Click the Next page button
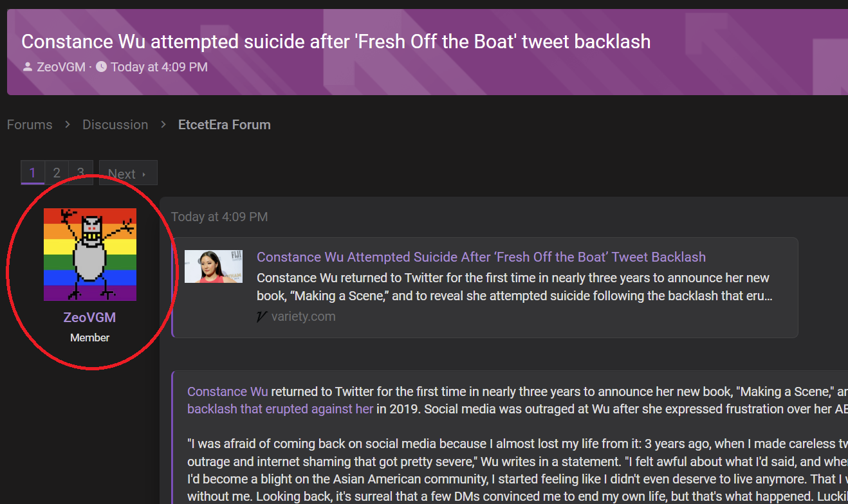The width and height of the screenshot is (848, 504). 128,173
